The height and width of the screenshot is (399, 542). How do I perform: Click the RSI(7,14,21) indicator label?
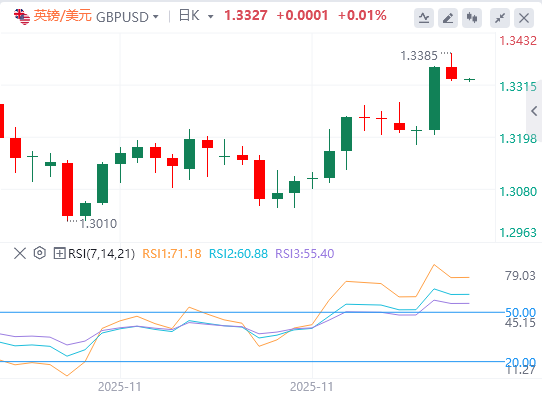coord(101,254)
